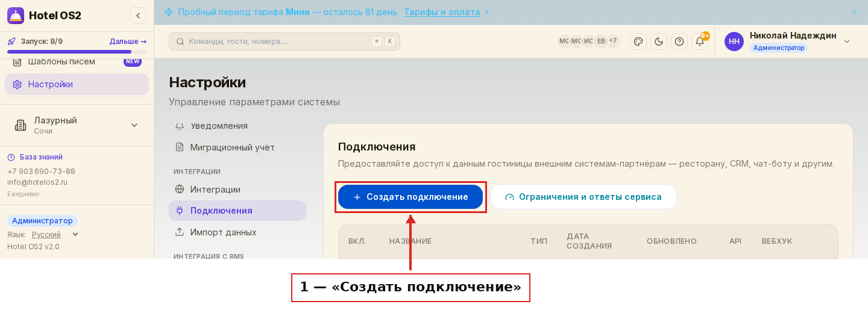Click the Администратор role badge in sidebar

[x=42, y=221]
